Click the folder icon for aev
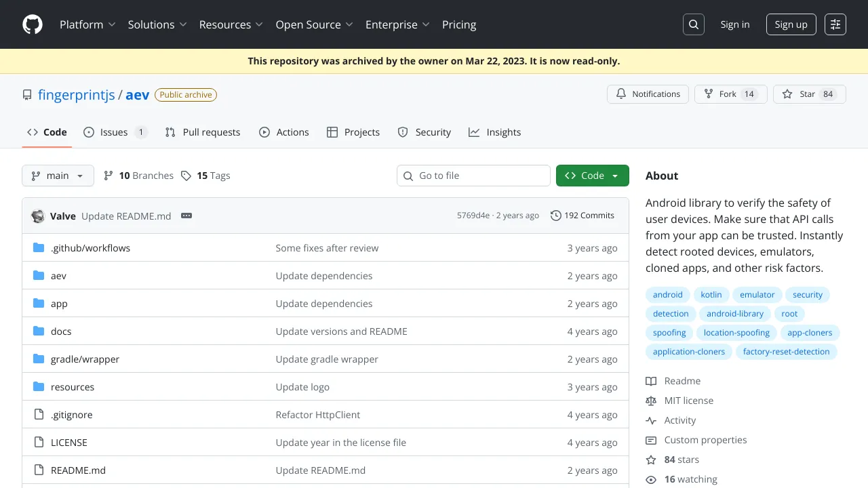 [x=39, y=276]
